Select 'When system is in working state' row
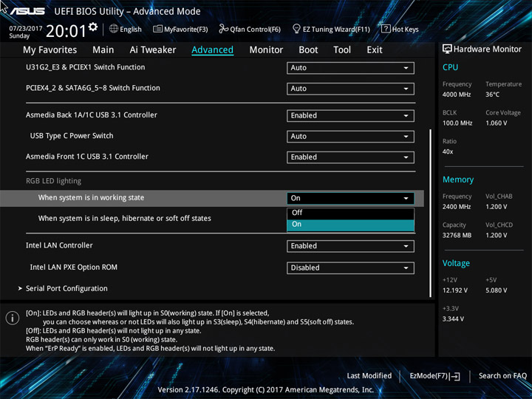Viewport: 532px width, 399px height. [212, 198]
